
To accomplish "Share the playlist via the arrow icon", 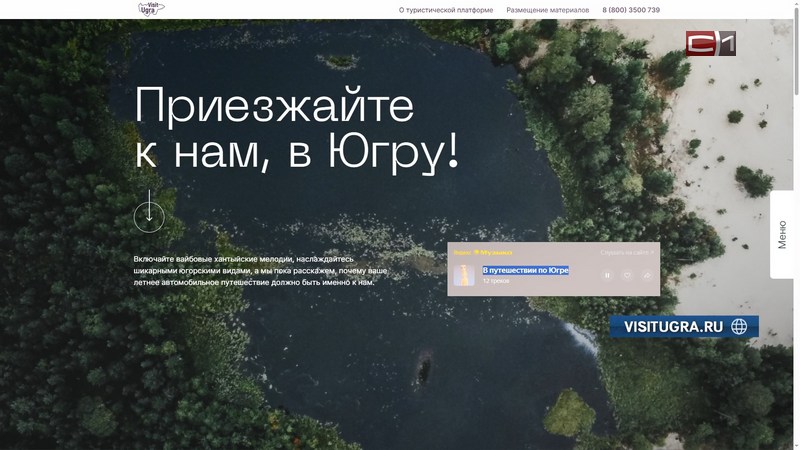I will click(647, 276).
